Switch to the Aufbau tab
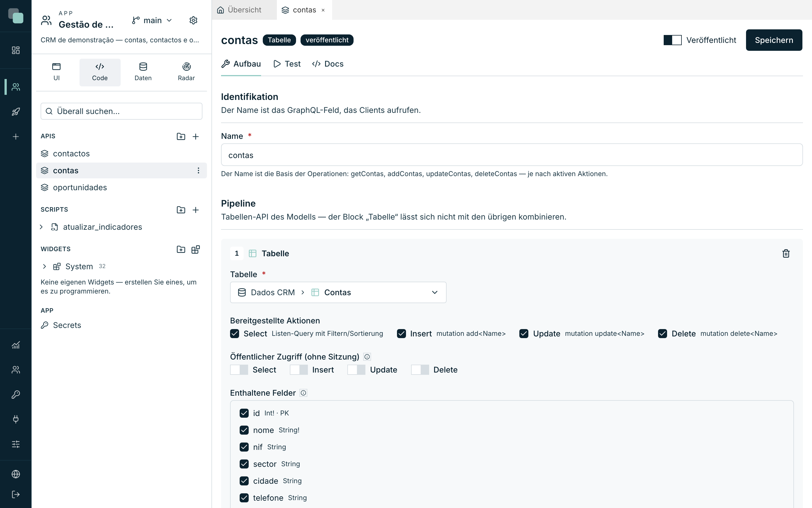The height and width of the screenshot is (508, 812). pos(241,64)
